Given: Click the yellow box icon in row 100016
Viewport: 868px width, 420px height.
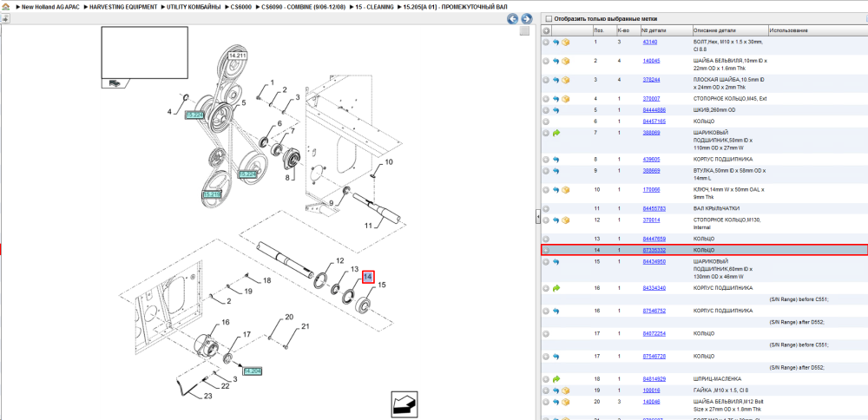Looking at the screenshot, I should [566, 390].
